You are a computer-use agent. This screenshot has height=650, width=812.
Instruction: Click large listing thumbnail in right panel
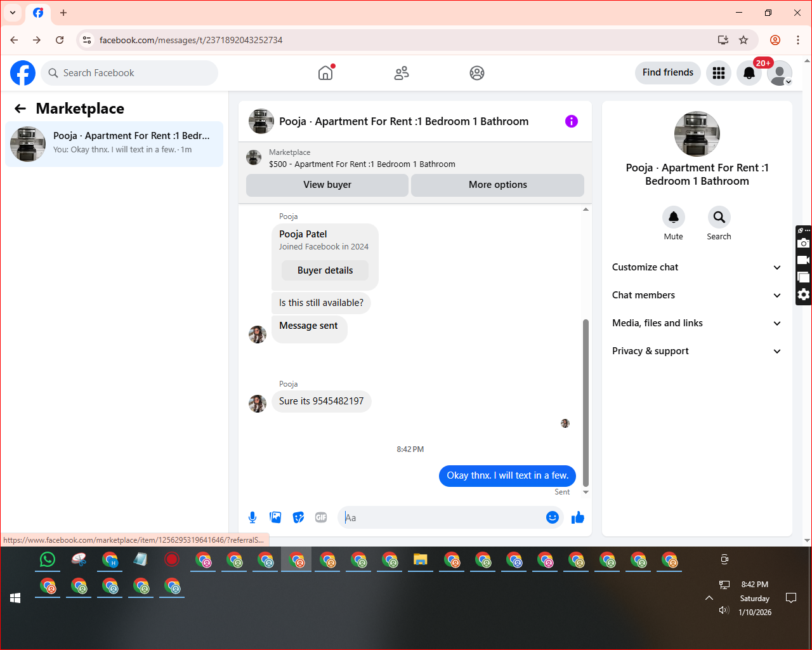(697, 134)
